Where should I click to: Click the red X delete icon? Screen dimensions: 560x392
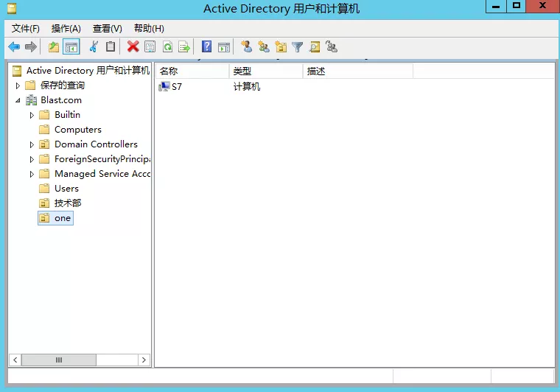[x=133, y=47]
